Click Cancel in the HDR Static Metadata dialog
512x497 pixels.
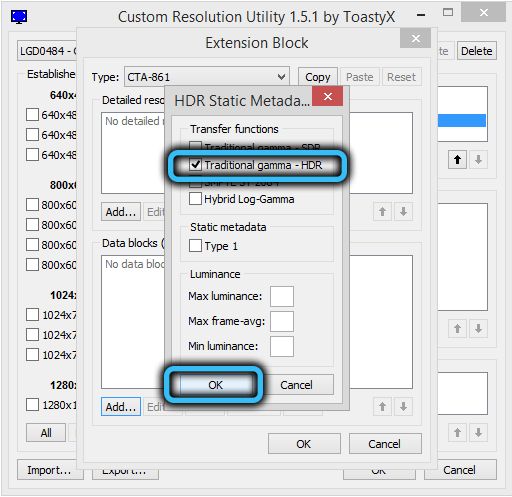coord(296,385)
